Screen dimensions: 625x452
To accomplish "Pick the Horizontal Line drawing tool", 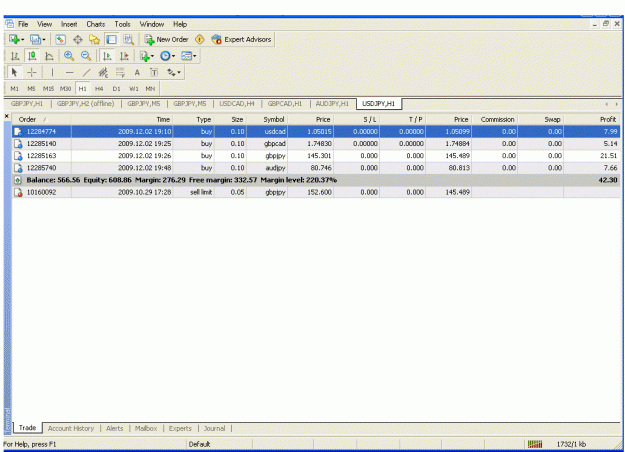I will [69, 72].
